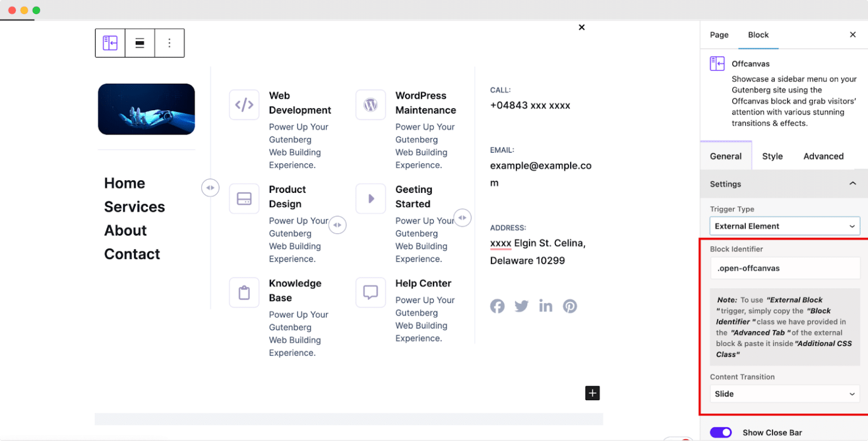The width and height of the screenshot is (868, 441).
Task: Open the Trigger Type dropdown
Action: 784,226
